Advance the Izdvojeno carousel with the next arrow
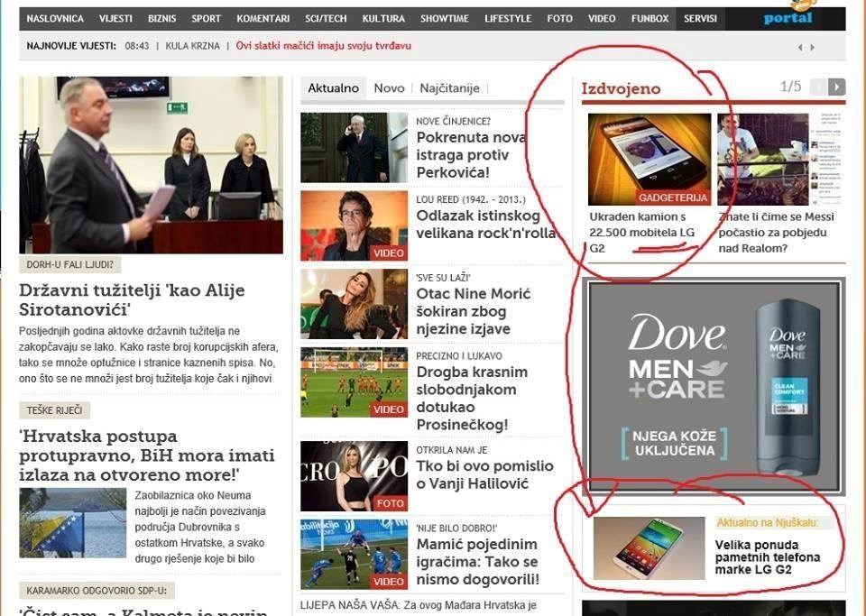This screenshot has height=616, width=866. pos(838,87)
